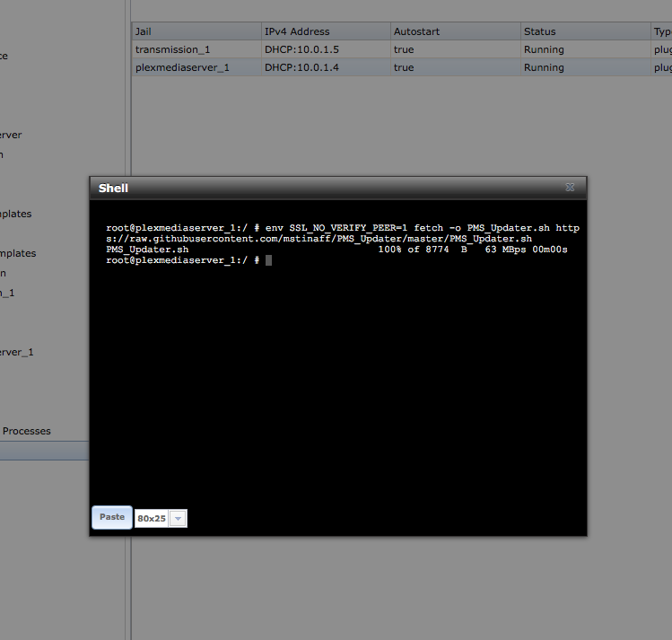Click the Paste button in Shell
The height and width of the screenshot is (640, 672).
[x=112, y=517]
